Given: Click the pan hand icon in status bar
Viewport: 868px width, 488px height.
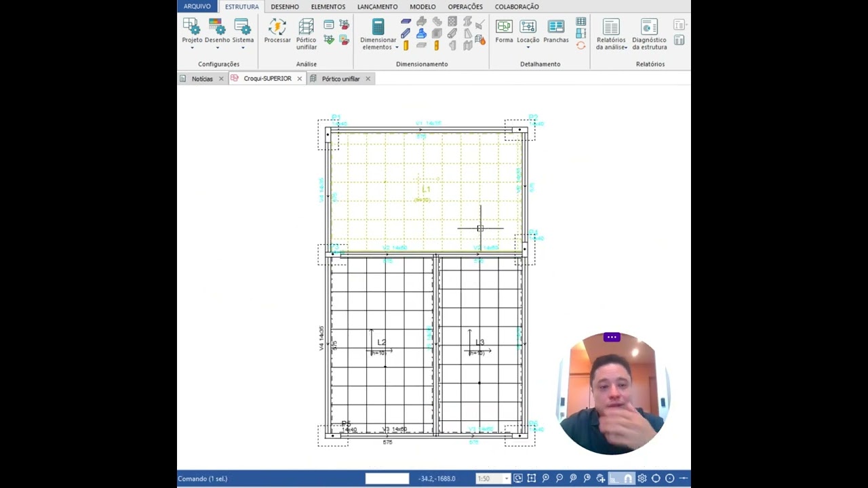Looking at the screenshot, I should pyautogui.click(x=601, y=479).
